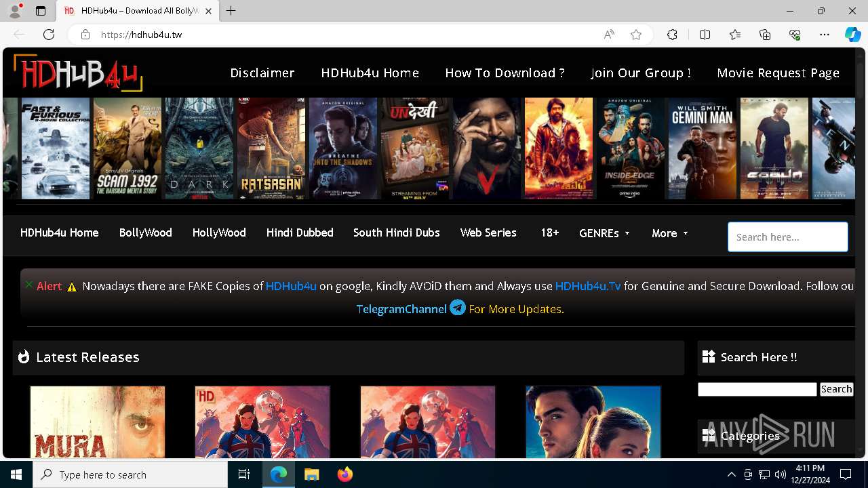Image resolution: width=868 pixels, height=488 pixels.
Task: Click the sidebar Search button
Action: click(836, 389)
